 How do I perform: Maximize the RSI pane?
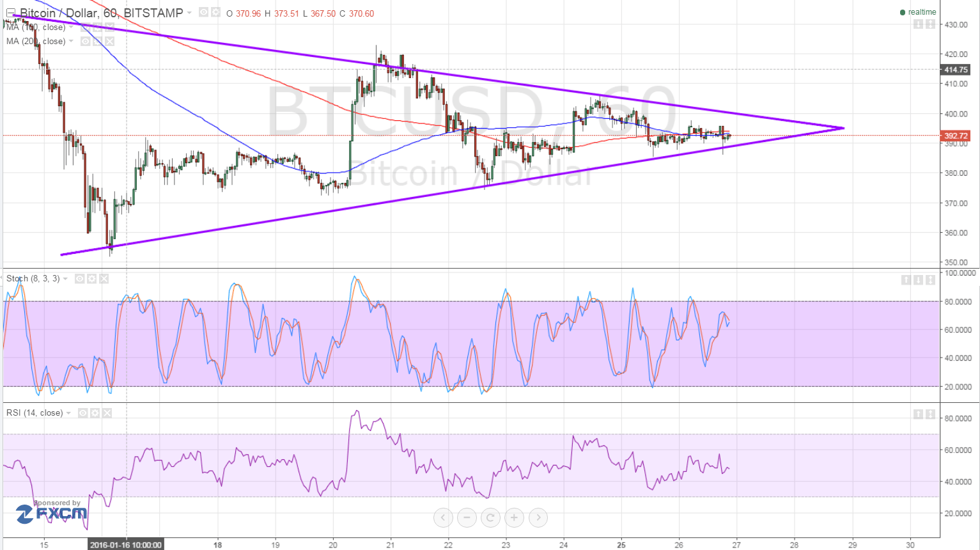point(930,414)
